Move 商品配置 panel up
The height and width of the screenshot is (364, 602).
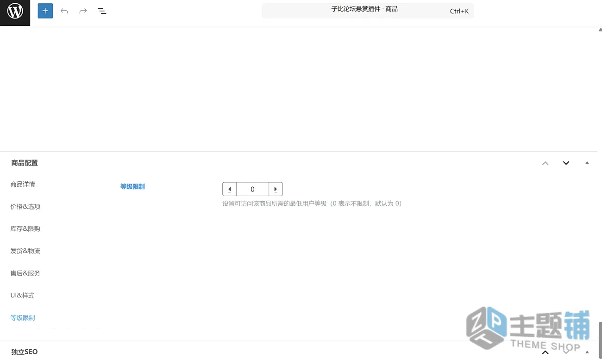tap(546, 163)
